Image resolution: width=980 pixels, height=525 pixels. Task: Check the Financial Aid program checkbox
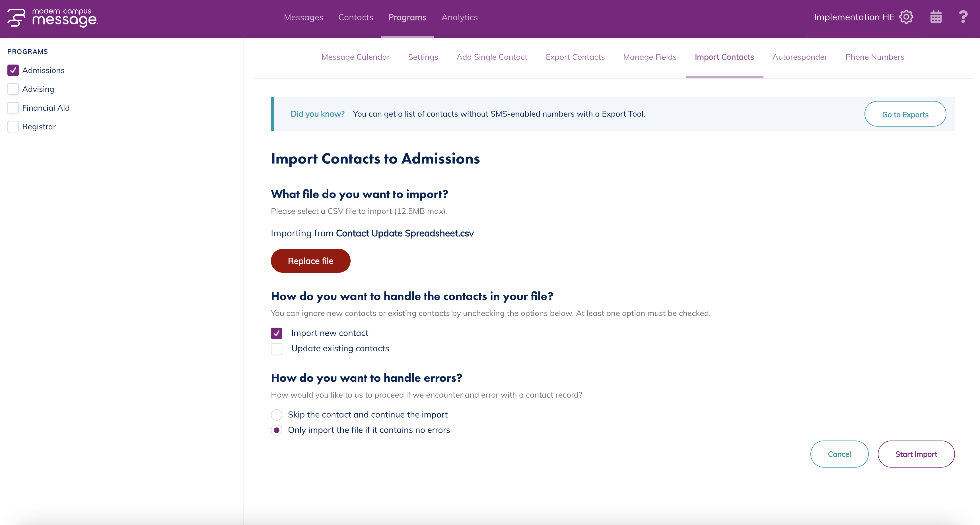tap(13, 108)
